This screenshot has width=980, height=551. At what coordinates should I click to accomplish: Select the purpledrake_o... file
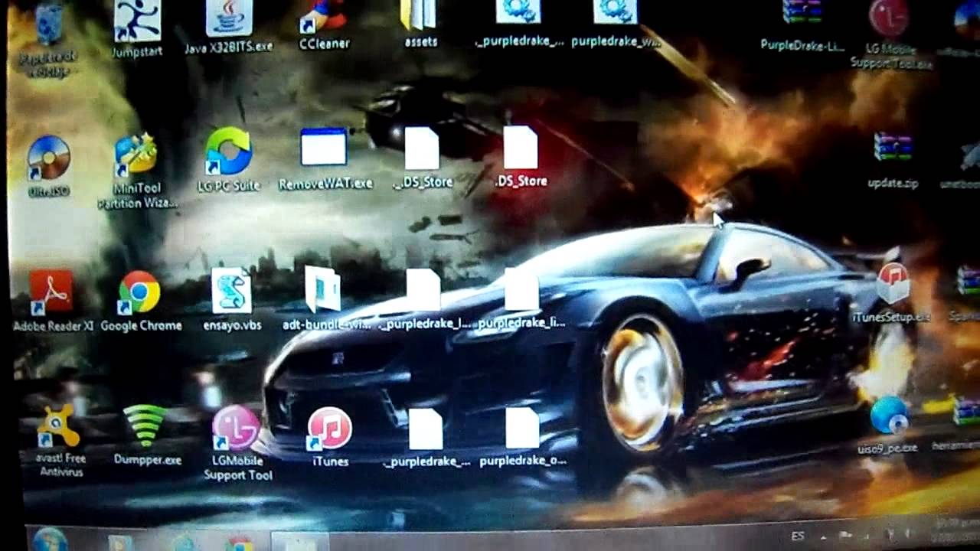523,438
